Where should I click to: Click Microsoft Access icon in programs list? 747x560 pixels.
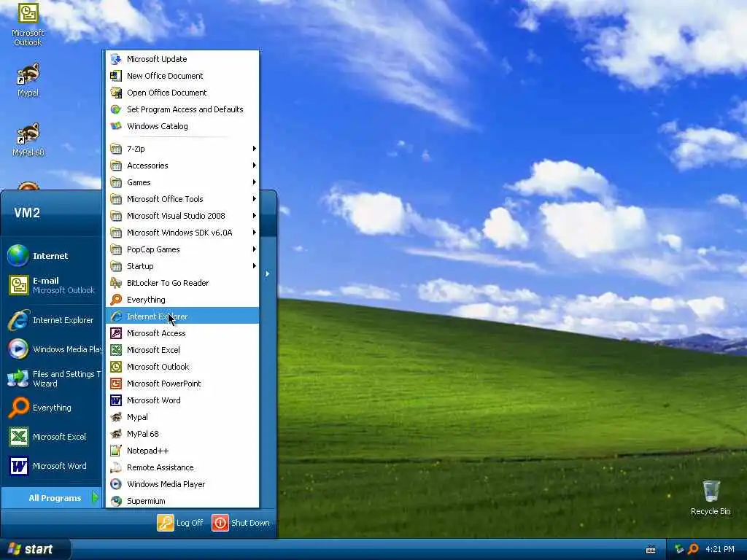click(x=116, y=332)
